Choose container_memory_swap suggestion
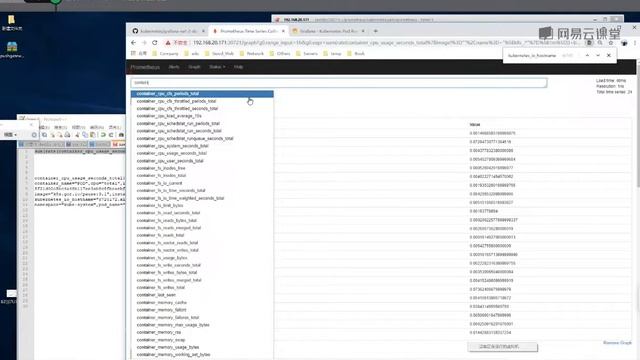Viewport: 640px width, 360px height. (x=202, y=340)
